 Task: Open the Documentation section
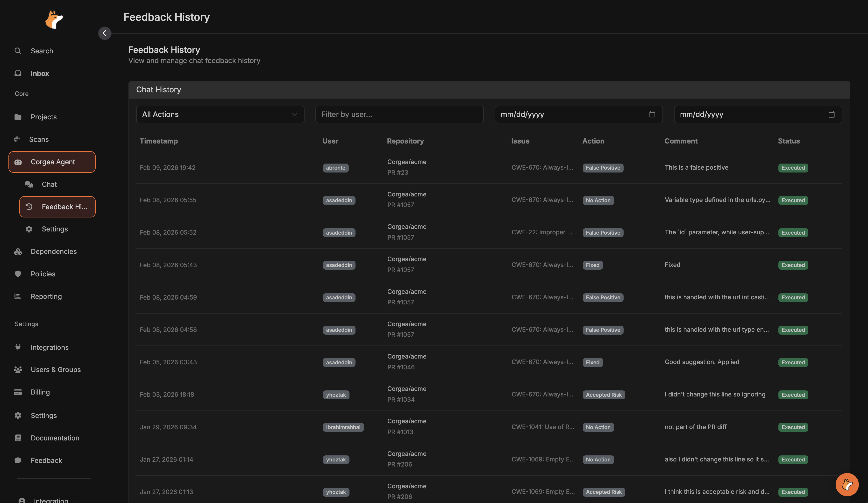click(x=55, y=438)
